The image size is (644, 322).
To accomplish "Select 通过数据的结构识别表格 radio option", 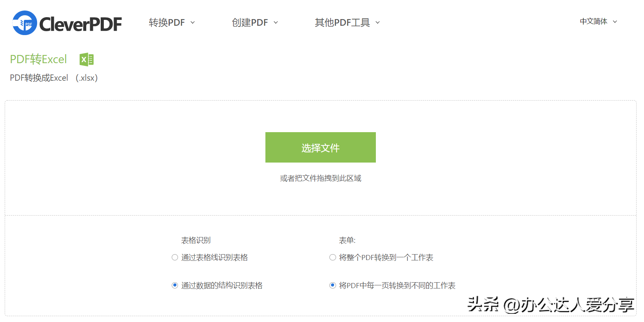I will point(175,285).
